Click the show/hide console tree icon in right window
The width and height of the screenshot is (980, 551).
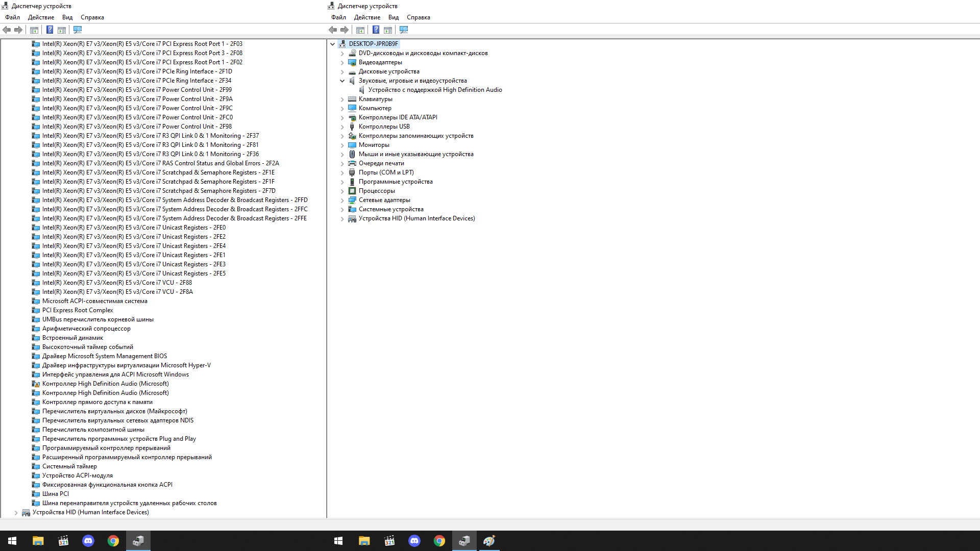point(360,30)
